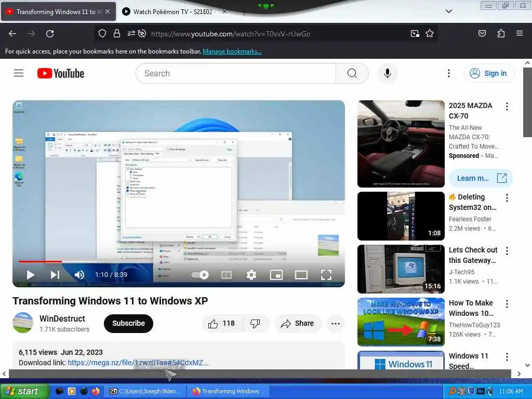Launch Firefox from the quick launch bar
This screenshot has width=532, height=399.
pyautogui.click(x=96, y=391)
